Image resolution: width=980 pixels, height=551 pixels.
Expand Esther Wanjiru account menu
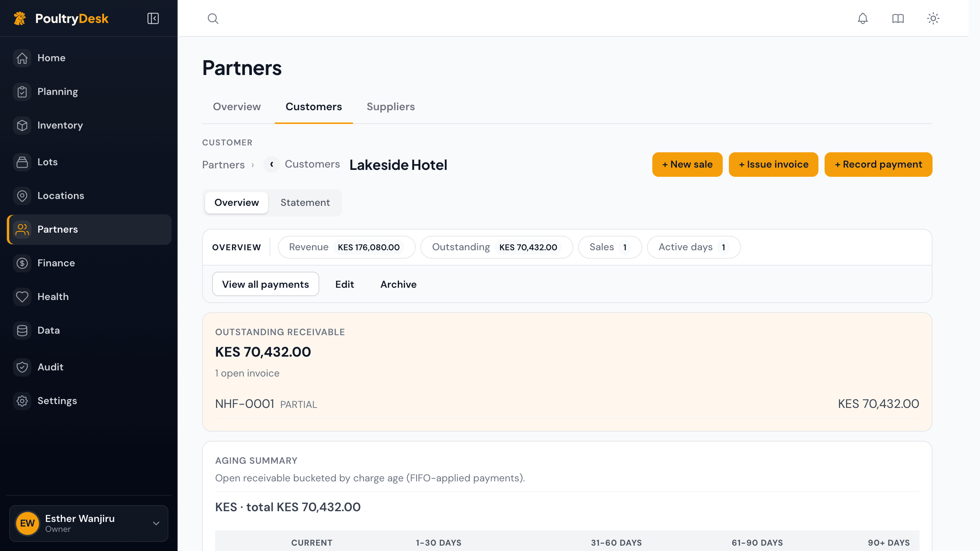[89, 523]
